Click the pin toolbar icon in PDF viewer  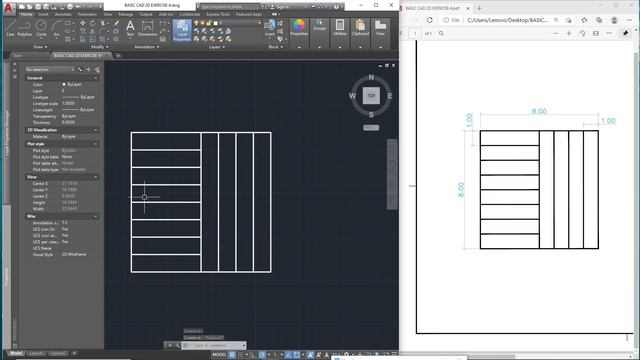pos(626,33)
